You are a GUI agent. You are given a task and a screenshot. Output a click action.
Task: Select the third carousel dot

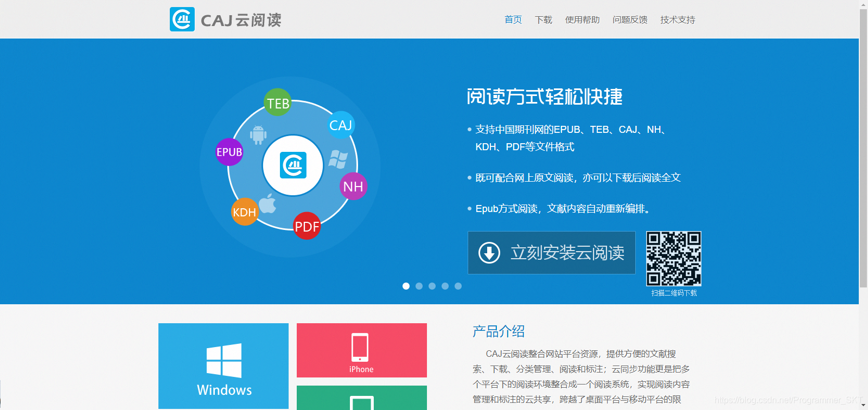point(432,286)
